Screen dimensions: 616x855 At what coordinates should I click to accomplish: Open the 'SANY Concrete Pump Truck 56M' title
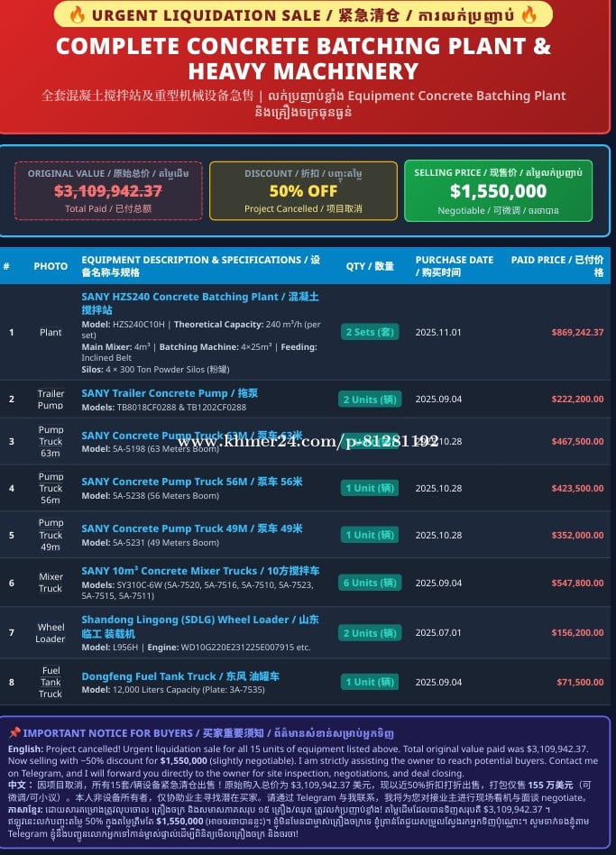[x=192, y=482]
